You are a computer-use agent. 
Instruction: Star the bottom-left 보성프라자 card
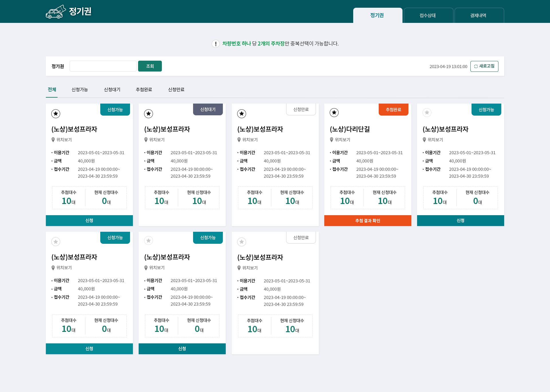pos(56,242)
